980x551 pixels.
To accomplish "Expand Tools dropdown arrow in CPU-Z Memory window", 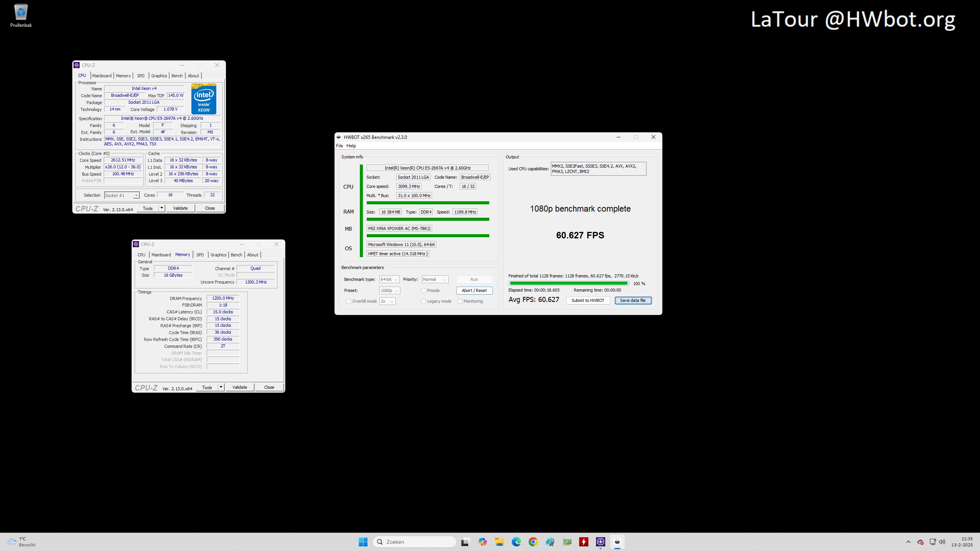I will point(221,387).
